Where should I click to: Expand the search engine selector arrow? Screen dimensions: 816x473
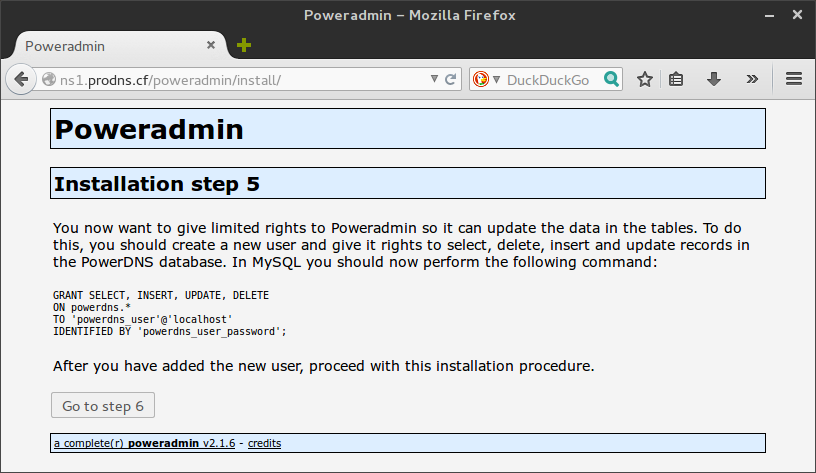coord(496,80)
